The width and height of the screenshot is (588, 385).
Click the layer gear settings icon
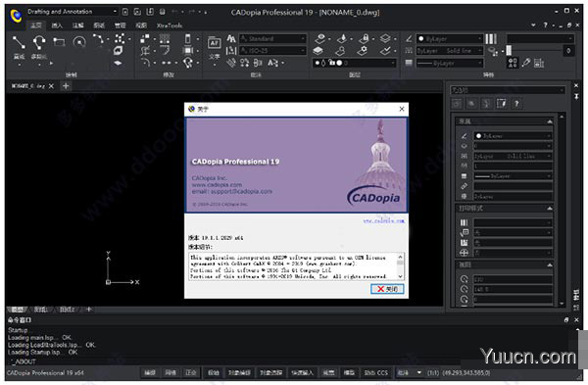pos(363,51)
